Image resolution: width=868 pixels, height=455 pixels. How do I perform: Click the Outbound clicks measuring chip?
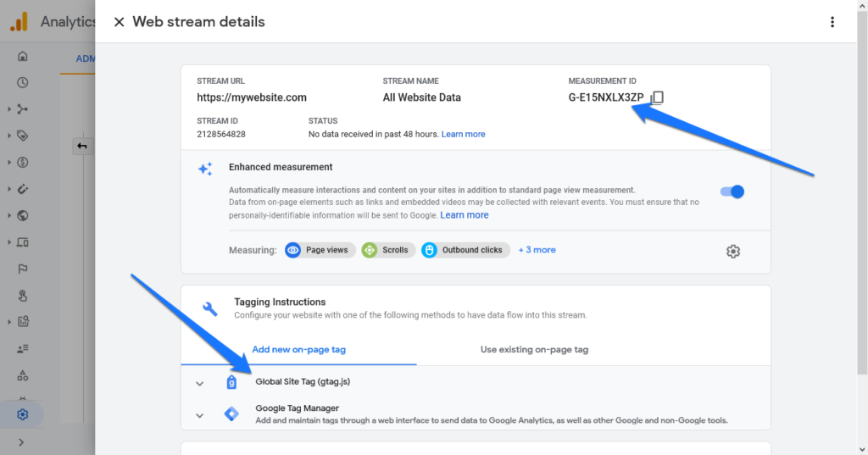(x=465, y=250)
